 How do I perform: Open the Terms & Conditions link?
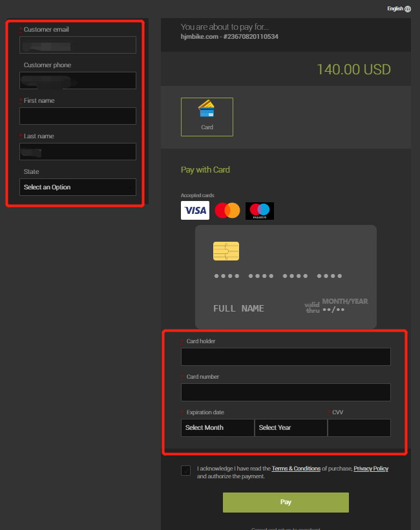point(296,469)
